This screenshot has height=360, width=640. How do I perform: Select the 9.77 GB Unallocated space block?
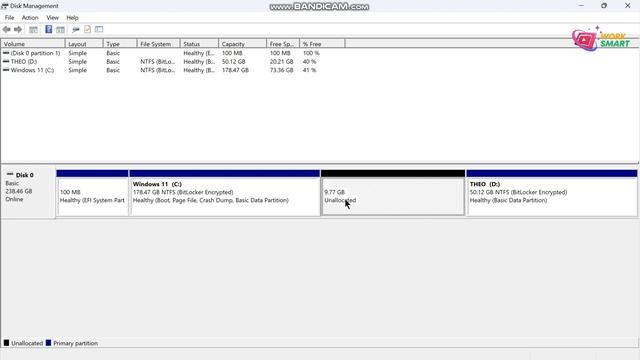coord(393,193)
